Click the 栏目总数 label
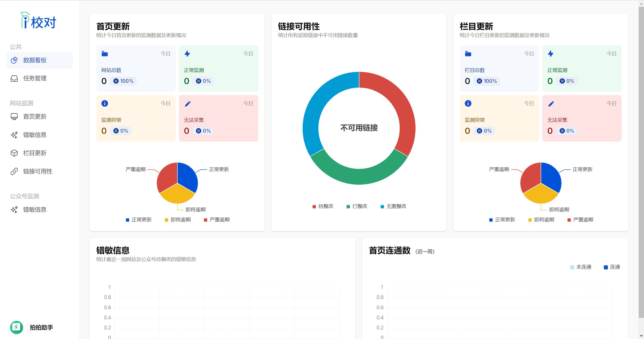This screenshot has height=339, width=644. 475,70
